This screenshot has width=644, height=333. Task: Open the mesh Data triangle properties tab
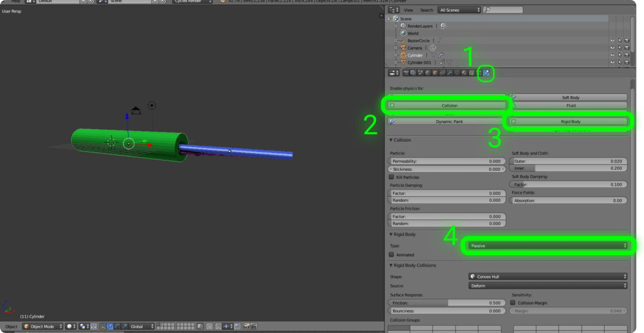coord(457,73)
